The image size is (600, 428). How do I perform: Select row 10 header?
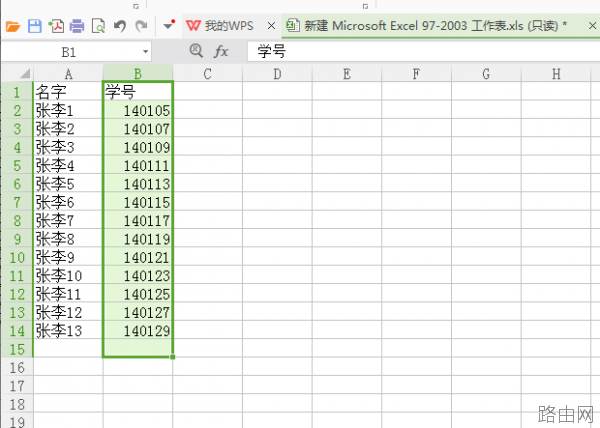[x=17, y=257]
